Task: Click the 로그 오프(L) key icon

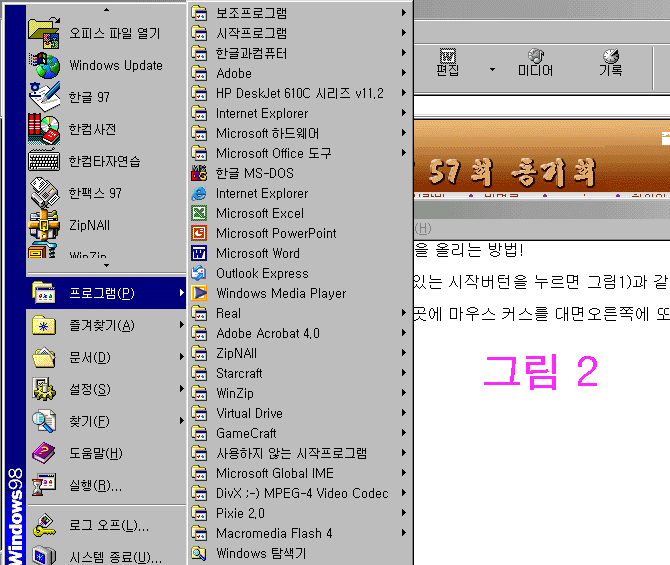Action: click(44, 526)
